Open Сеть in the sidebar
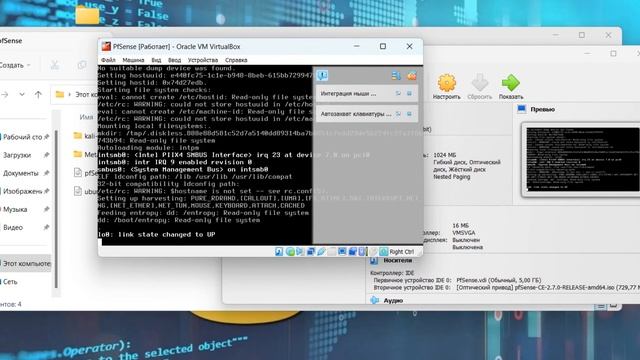This screenshot has width=640, height=360. tap(10, 282)
